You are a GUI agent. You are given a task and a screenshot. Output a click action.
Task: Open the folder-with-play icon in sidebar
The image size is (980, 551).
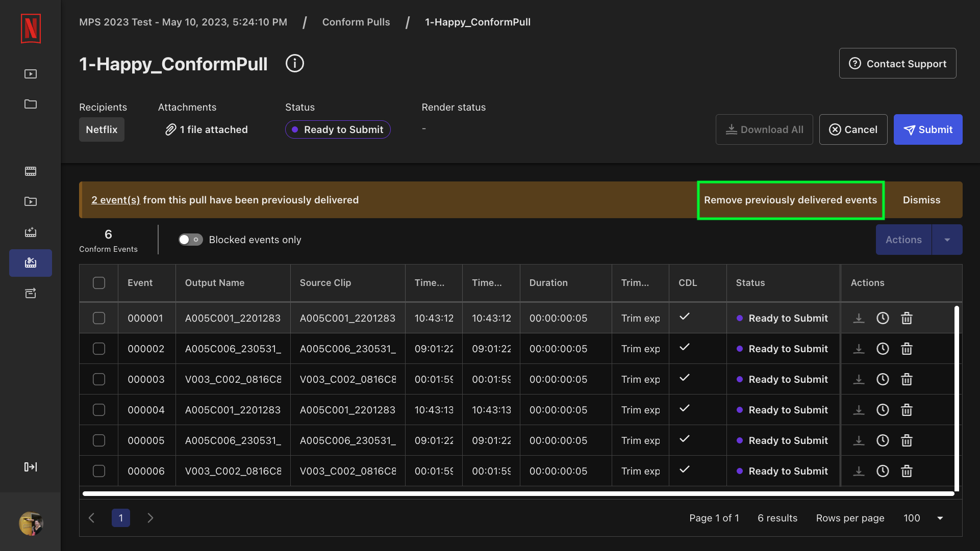pyautogui.click(x=31, y=201)
